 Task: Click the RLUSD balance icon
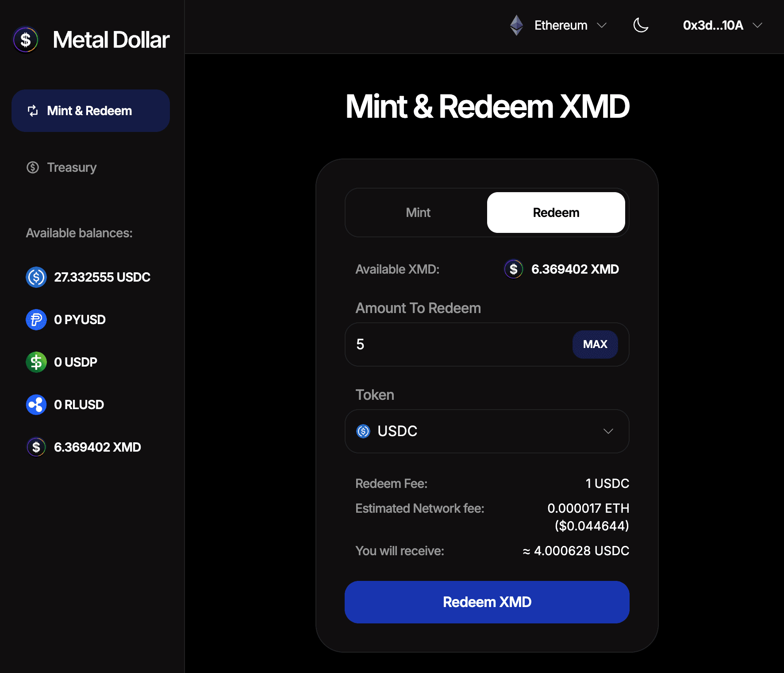36,405
